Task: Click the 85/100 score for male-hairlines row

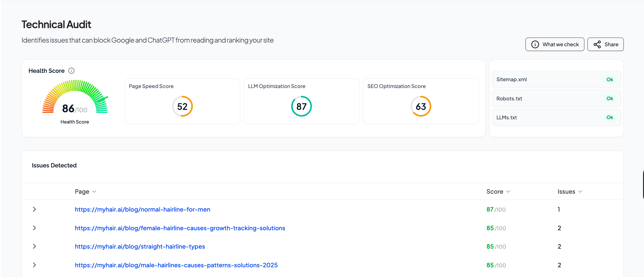Action: 496,265
